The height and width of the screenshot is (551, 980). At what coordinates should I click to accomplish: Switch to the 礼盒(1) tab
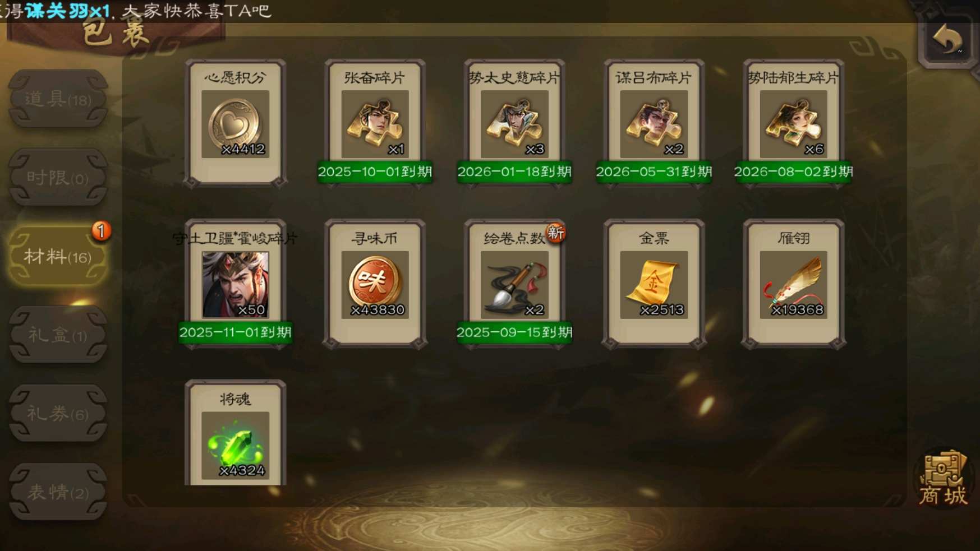[58, 335]
